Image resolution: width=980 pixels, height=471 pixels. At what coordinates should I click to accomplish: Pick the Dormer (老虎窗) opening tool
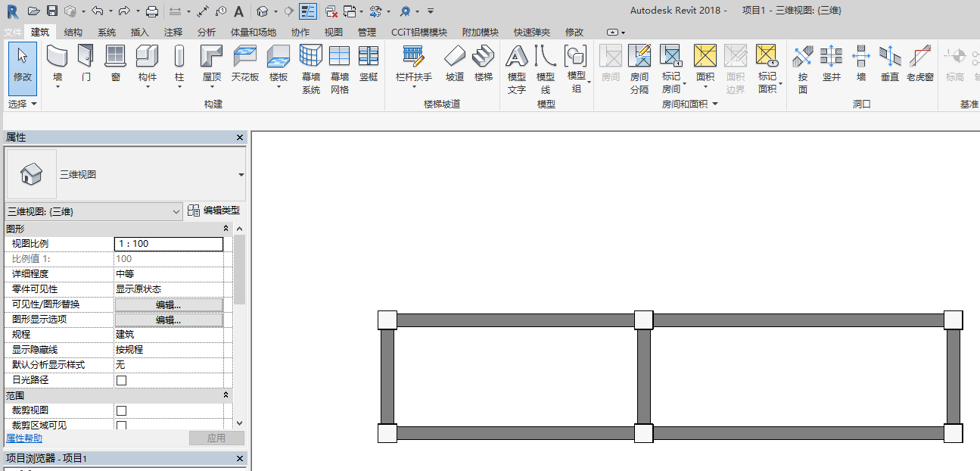pyautogui.click(x=920, y=64)
